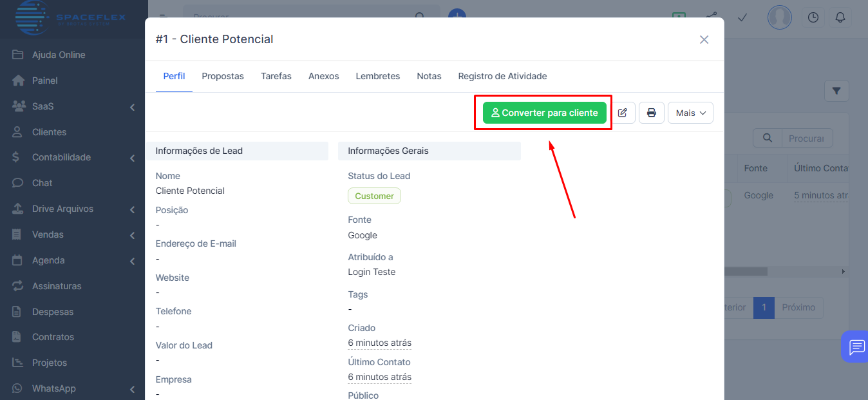Image resolution: width=868 pixels, height=400 pixels.
Task: Open the Registro de Atividade tab
Action: (x=502, y=76)
